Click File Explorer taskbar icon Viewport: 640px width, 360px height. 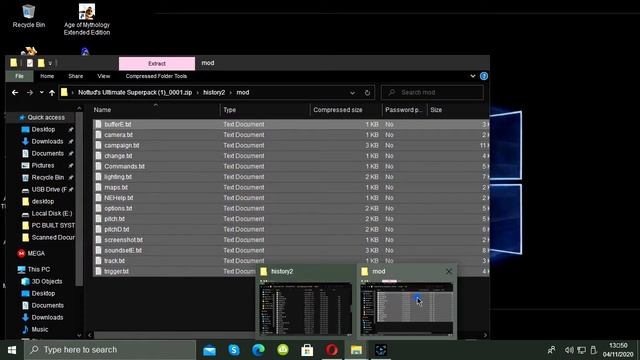[356, 350]
